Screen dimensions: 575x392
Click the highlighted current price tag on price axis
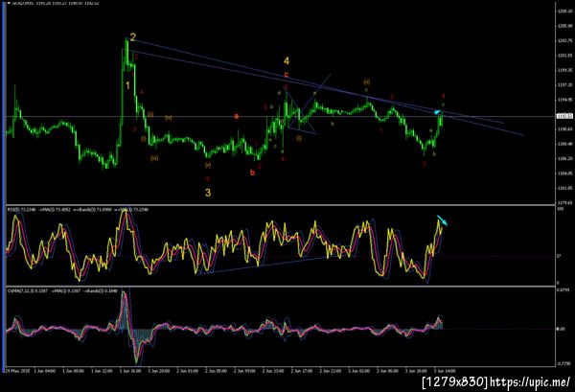[564, 117]
